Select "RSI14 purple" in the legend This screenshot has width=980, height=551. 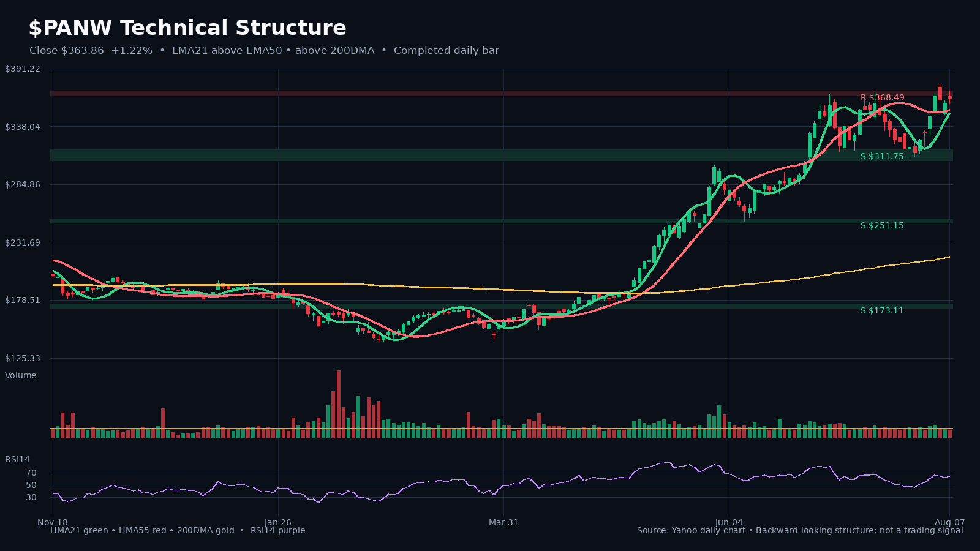click(277, 530)
